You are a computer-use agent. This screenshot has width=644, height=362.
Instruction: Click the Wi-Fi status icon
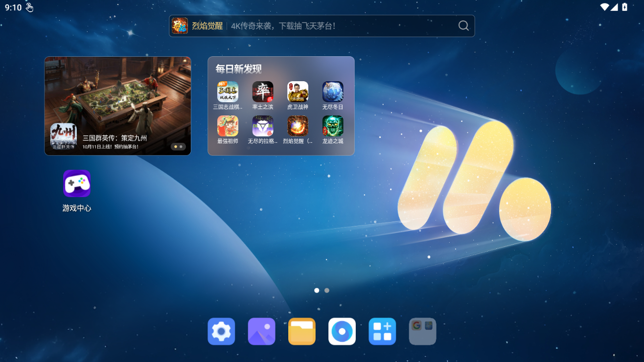(605, 7)
